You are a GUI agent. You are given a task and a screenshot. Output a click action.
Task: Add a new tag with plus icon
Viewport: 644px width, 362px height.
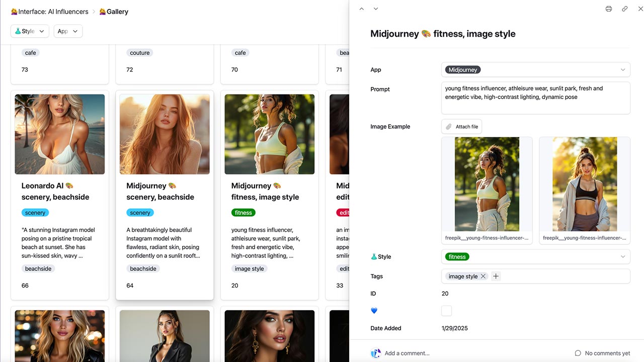click(496, 276)
